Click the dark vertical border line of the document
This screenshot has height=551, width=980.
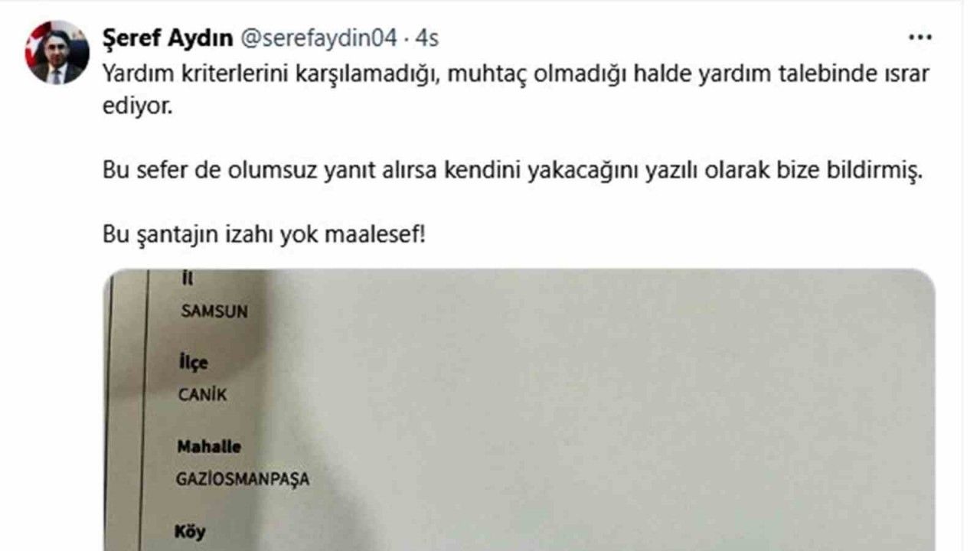point(141,413)
